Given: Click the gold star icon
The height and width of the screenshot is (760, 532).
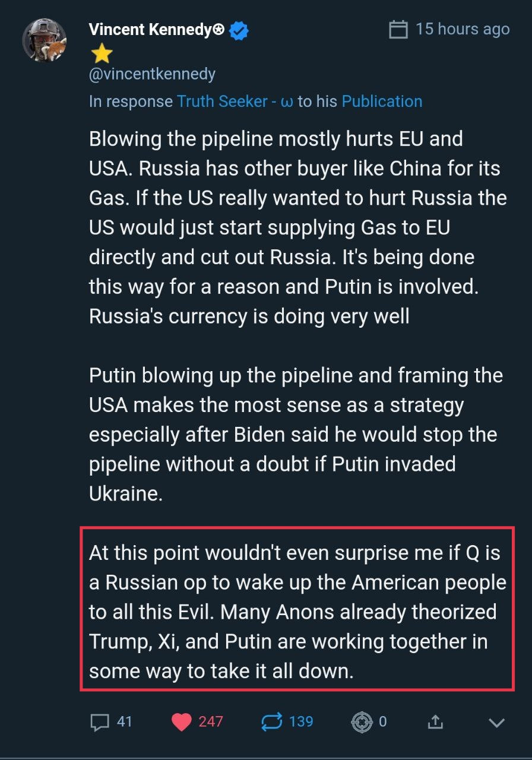Looking at the screenshot, I should tap(101, 54).
